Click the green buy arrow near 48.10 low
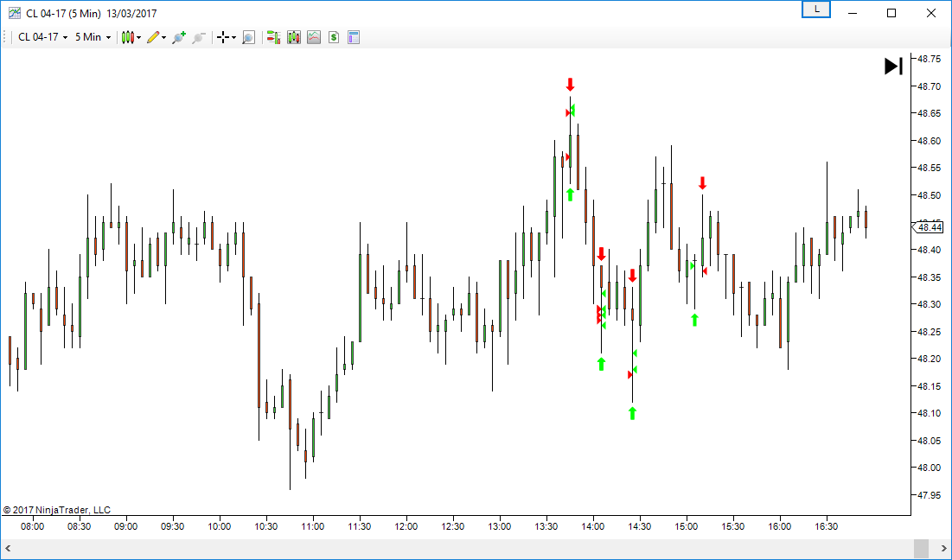This screenshot has height=560, width=952. (632, 413)
